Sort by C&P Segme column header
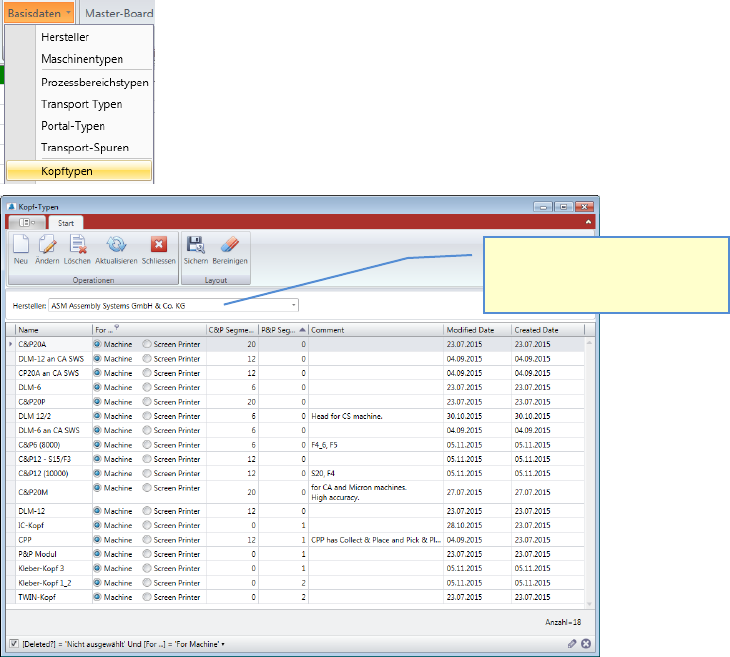 (232, 330)
